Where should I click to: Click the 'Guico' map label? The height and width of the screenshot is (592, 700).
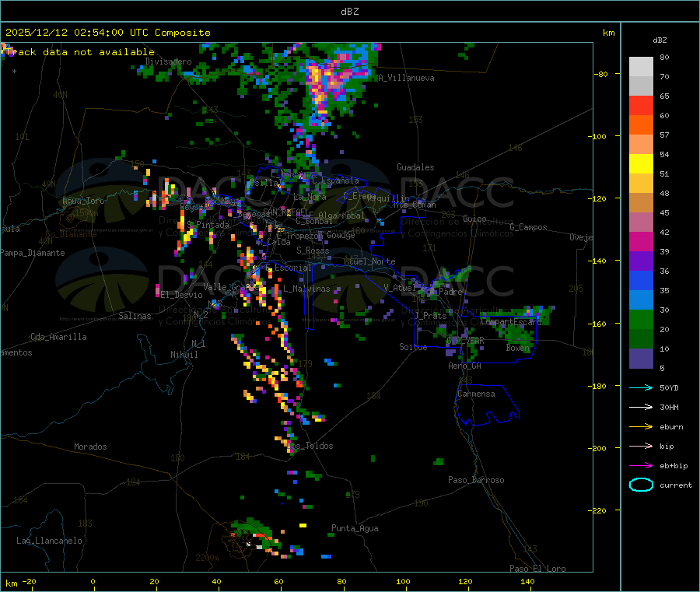click(474, 219)
